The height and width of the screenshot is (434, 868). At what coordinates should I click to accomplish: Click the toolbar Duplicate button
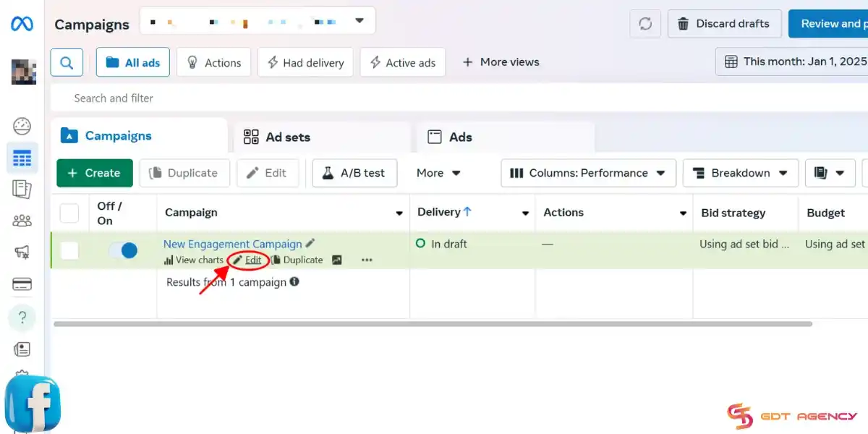pyautogui.click(x=184, y=173)
